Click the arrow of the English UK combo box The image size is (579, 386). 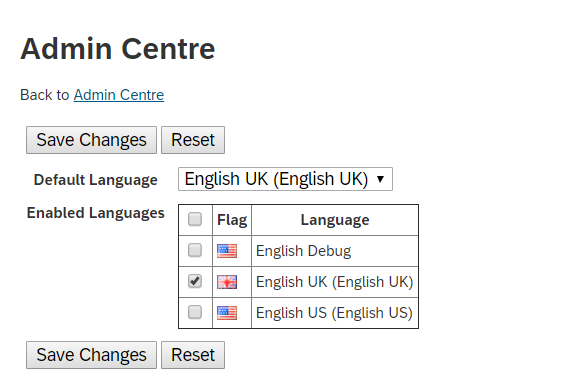[380, 179]
